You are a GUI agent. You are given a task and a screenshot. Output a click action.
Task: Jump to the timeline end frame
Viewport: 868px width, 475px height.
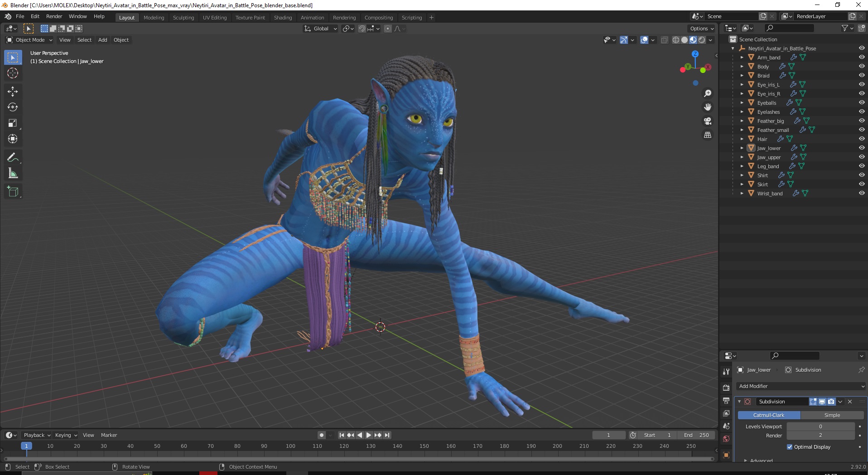(387, 435)
